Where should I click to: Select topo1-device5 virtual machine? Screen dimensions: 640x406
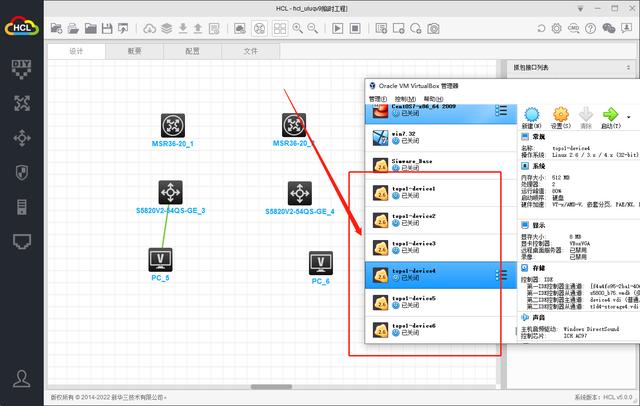pos(441,302)
